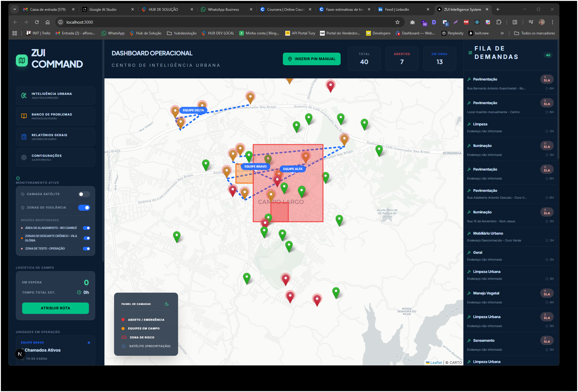Image resolution: width=578 pixels, height=392 pixels.
Task: Click the dark-mode moon icon in Painel de Camadas
Action: pos(167,304)
